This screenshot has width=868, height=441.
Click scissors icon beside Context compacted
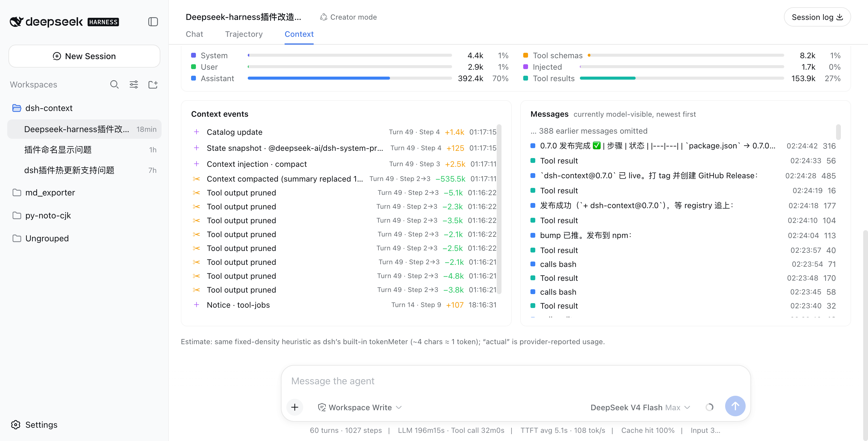[197, 179]
